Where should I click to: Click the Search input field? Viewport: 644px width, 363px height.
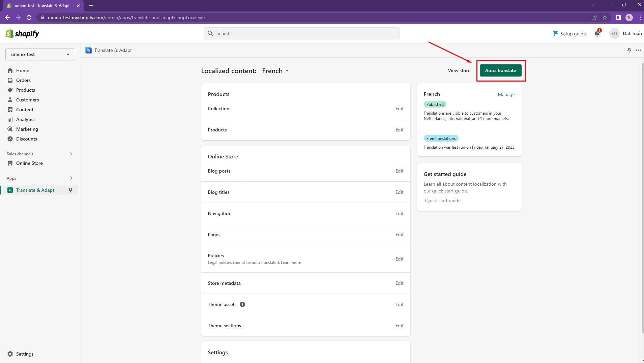[x=302, y=33]
